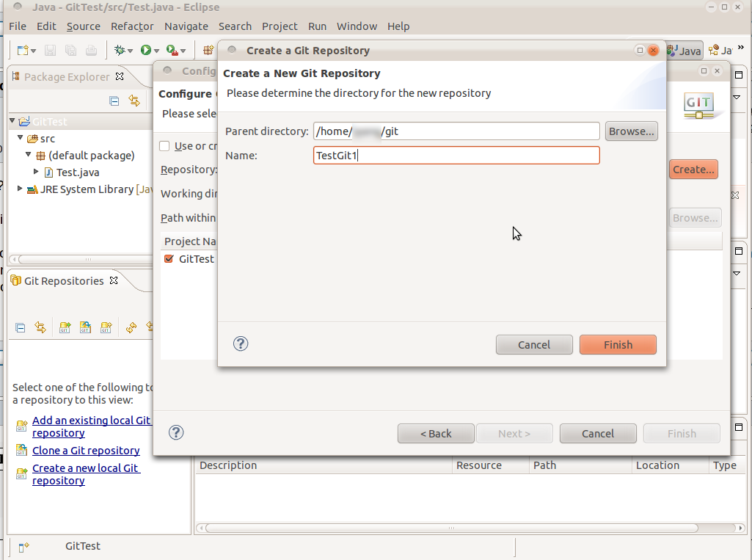Screen dimensions: 752x560
Task: Click the Run External Tools icon
Action: [172, 50]
